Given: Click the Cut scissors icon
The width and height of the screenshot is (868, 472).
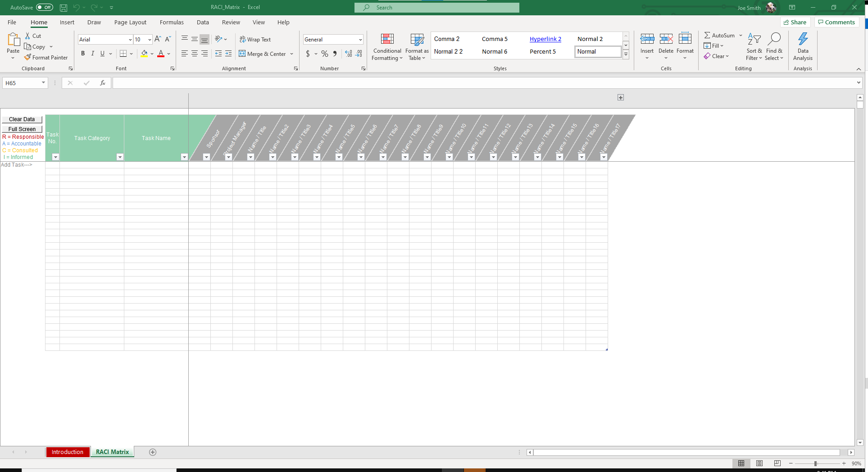Looking at the screenshot, I should [27, 36].
